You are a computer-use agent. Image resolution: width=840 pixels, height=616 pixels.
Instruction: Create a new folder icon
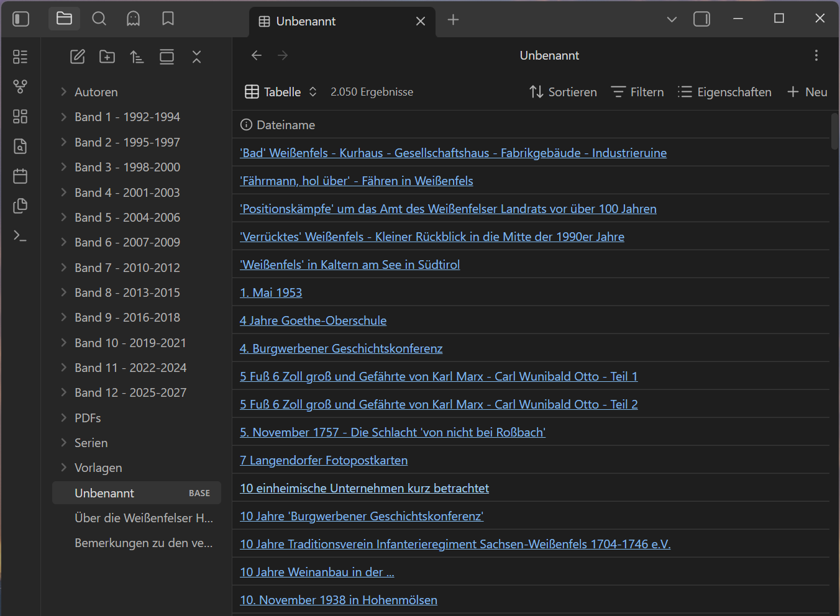[x=107, y=57]
